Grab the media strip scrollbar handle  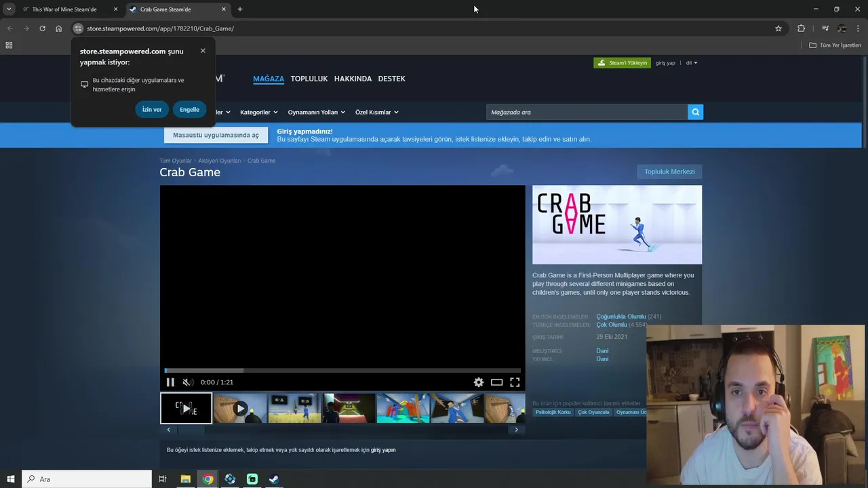191,430
